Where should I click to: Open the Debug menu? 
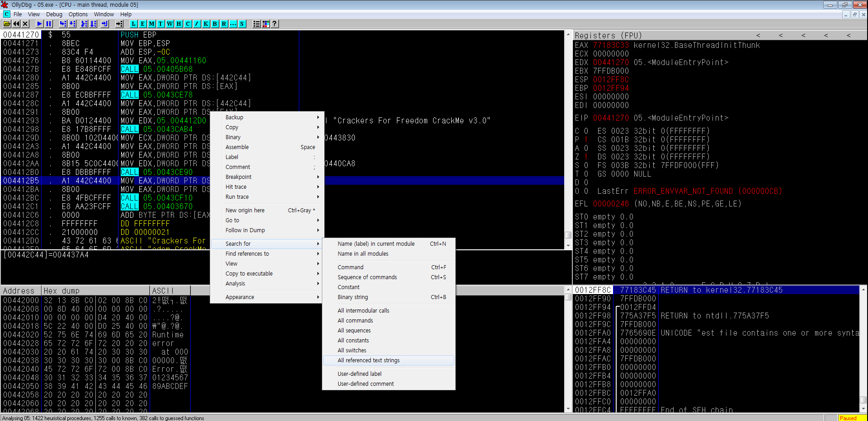pyautogui.click(x=54, y=14)
